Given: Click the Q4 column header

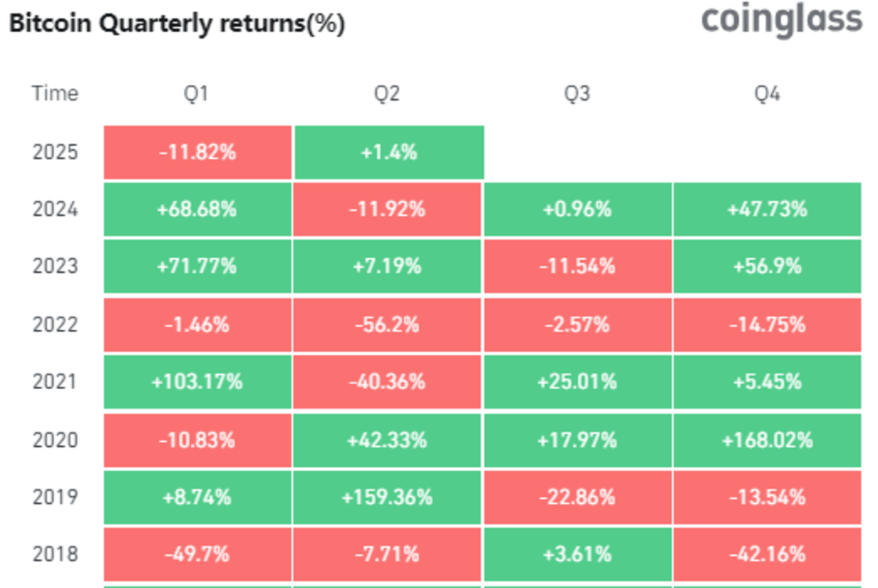Looking at the screenshot, I should pos(767,94).
